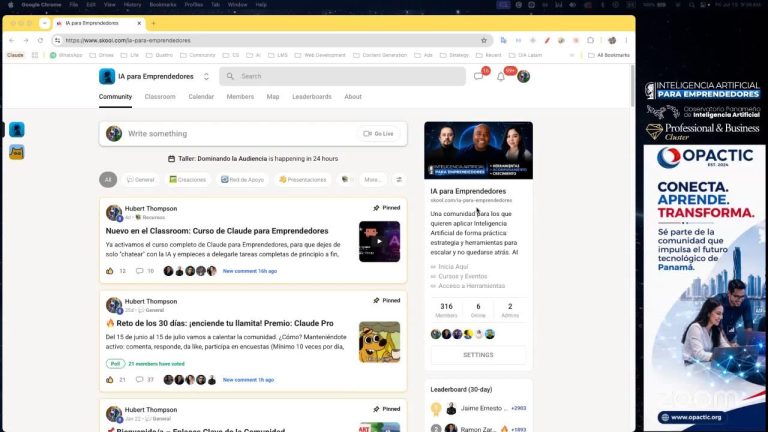768x432 pixels.
Task: Click the pin icon on Curso de Claude post
Action: [x=376, y=208]
